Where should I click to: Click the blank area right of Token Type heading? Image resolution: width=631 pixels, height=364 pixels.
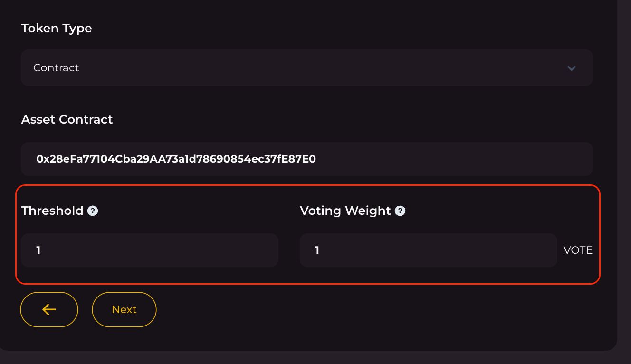[x=333, y=29]
